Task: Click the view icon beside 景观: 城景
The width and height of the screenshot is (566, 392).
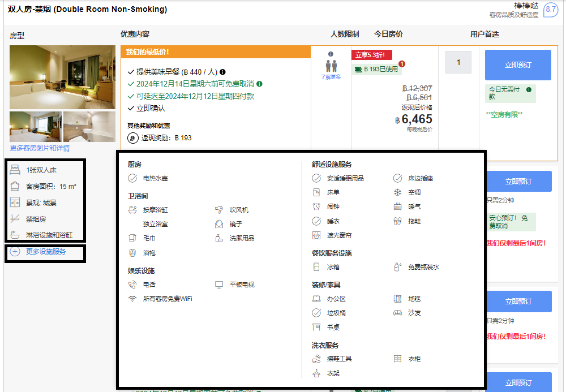Action: click(15, 203)
